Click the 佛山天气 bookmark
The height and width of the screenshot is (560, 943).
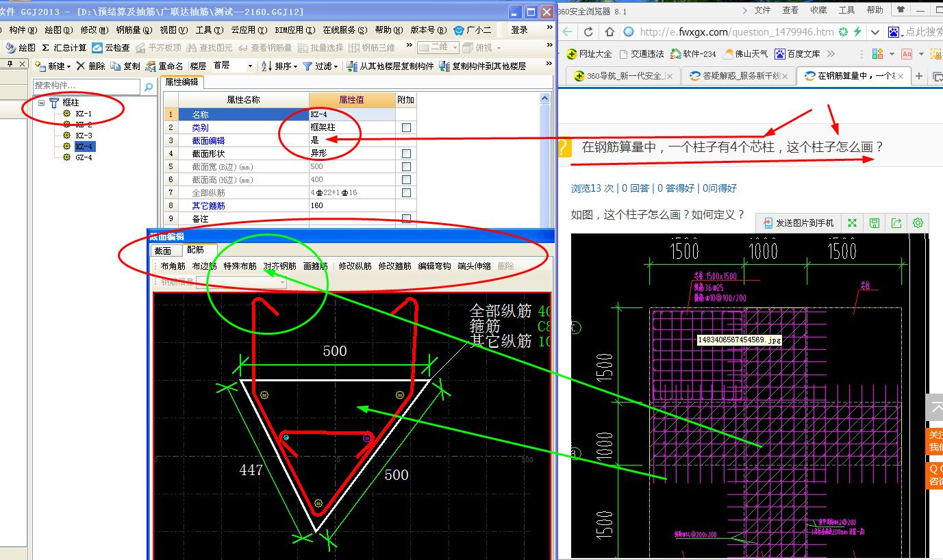746,54
